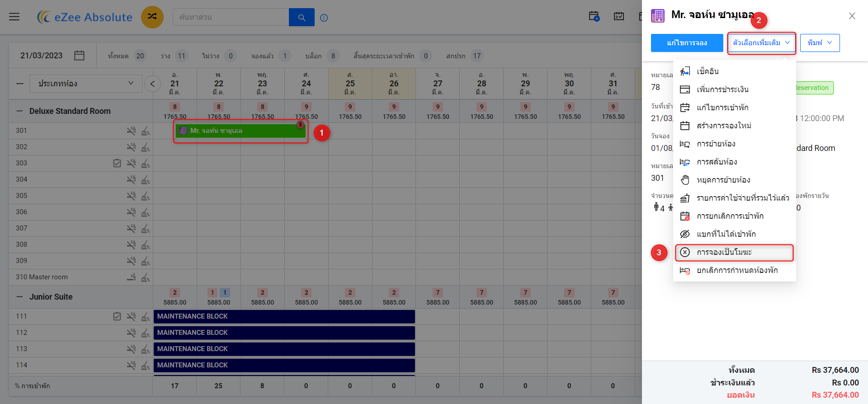868x404 pixels.
Task: Select การยกเลิกการเข้าพัก cancel option
Action: [x=735, y=216]
